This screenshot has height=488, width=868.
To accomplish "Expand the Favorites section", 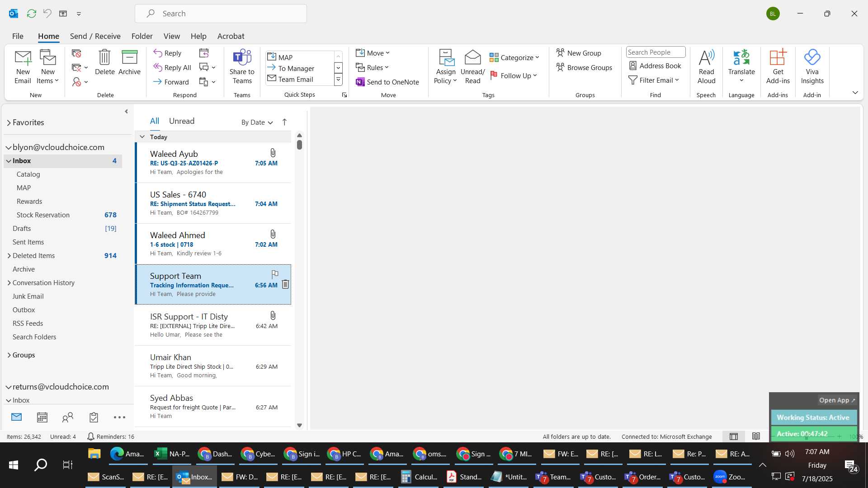I will pos(9,123).
